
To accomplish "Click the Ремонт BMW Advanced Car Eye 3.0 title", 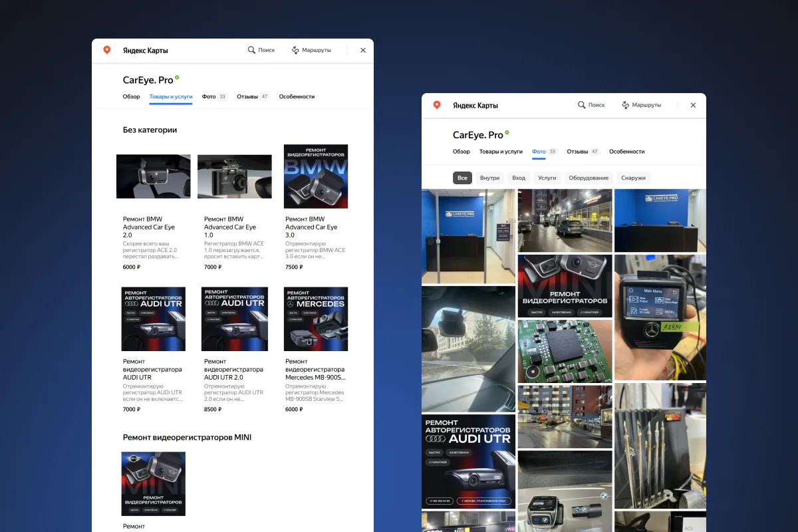I will (x=311, y=227).
